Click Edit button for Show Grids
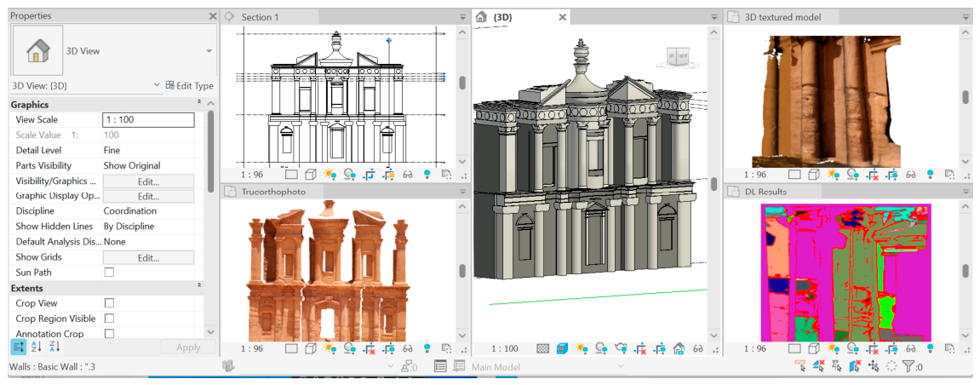 click(148, 257)
